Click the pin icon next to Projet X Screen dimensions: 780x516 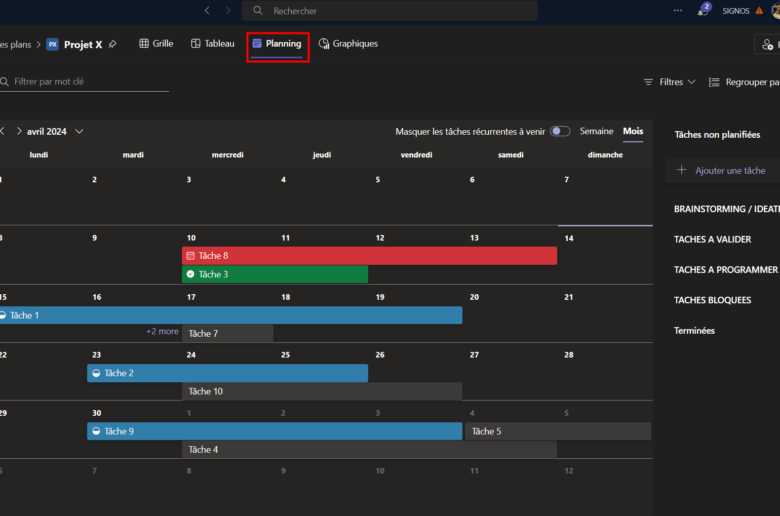(113, 45)
